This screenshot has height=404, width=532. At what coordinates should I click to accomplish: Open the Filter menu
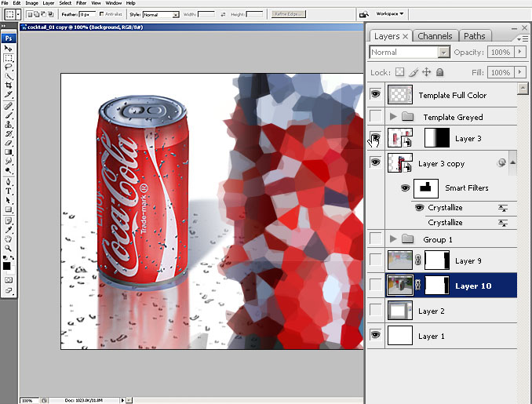[x=81, y=3]
